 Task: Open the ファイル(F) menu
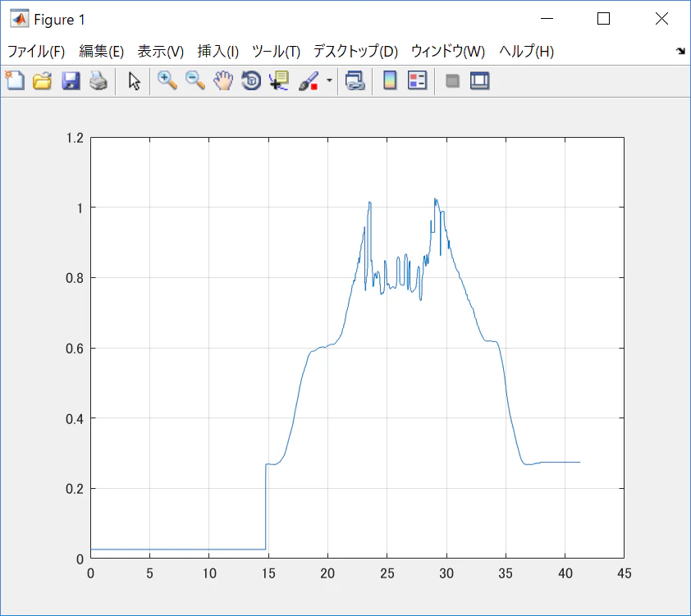click(36, 52)
